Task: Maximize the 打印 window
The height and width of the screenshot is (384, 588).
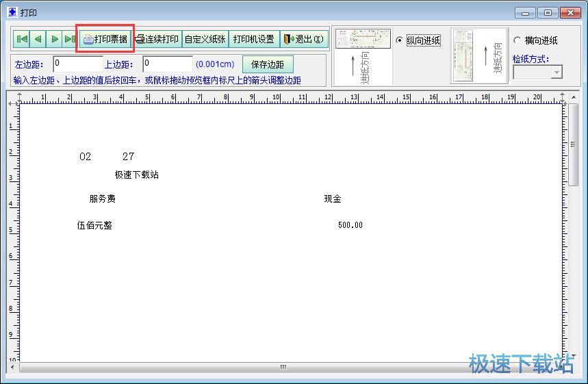Action: [x=548, y=13]
